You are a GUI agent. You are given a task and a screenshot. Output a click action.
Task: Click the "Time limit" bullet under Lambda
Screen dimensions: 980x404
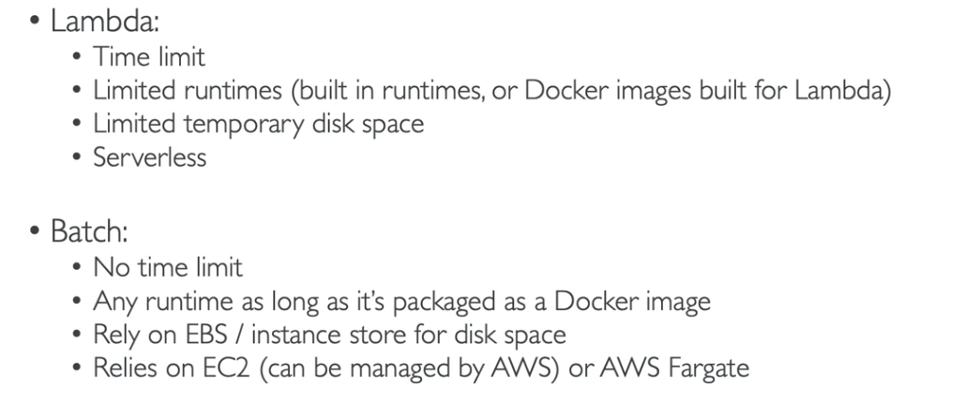(150, 58)
